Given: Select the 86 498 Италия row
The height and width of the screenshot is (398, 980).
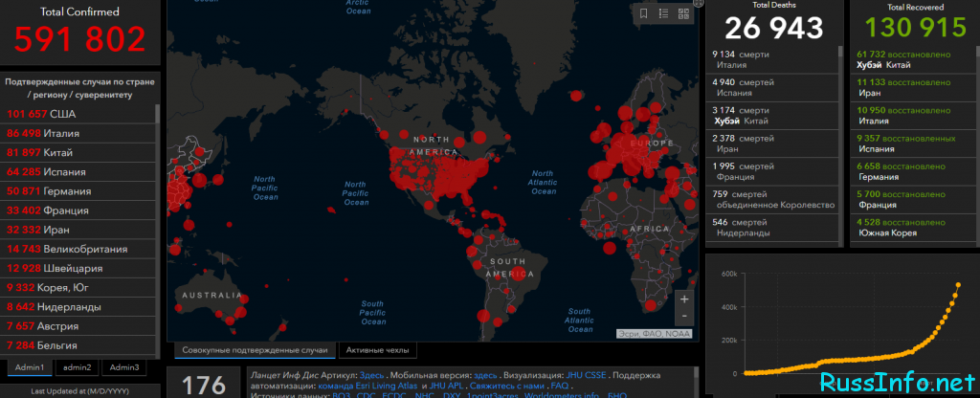Looking at the screenshot, I should tap(78, 133).
